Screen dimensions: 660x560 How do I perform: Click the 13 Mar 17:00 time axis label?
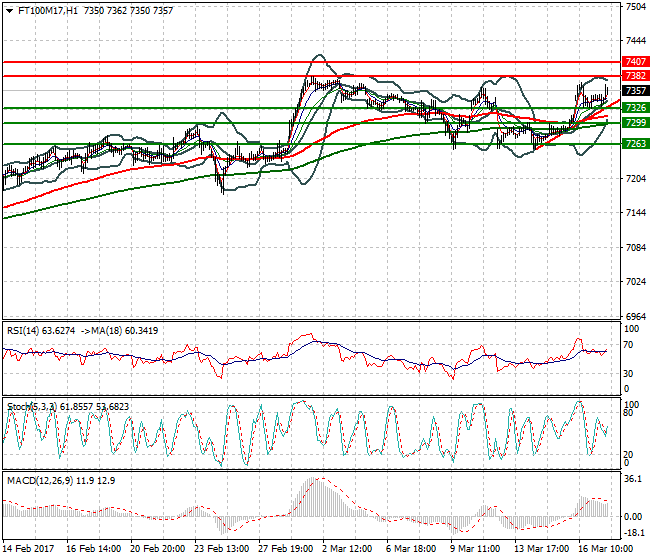tap(541, 549)
